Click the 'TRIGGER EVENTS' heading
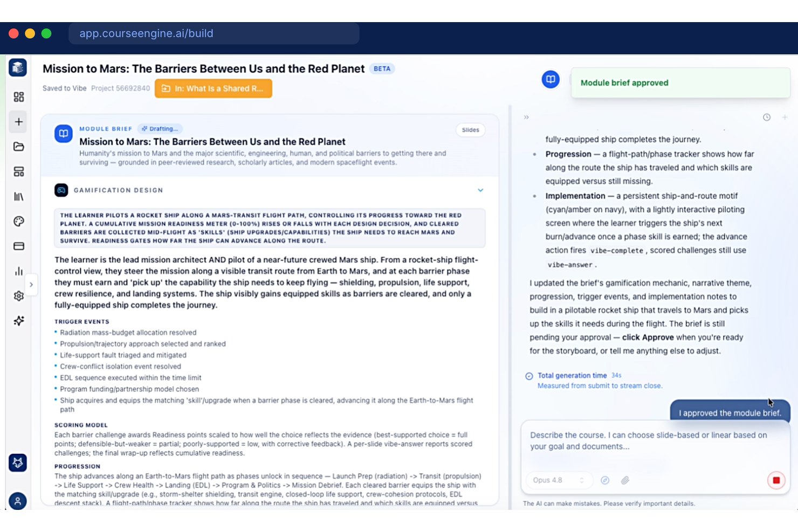The image size is (798, 532). tap(81, 322)
